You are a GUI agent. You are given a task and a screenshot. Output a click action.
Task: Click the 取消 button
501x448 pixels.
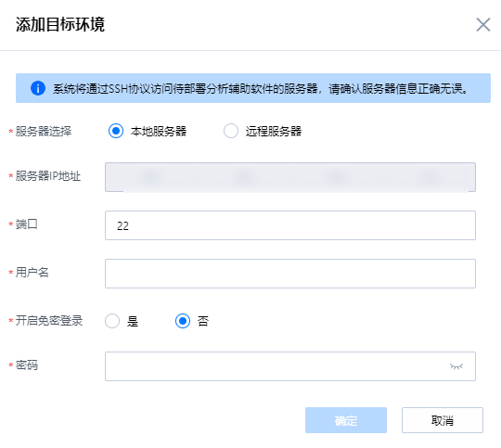coord(443,420)
